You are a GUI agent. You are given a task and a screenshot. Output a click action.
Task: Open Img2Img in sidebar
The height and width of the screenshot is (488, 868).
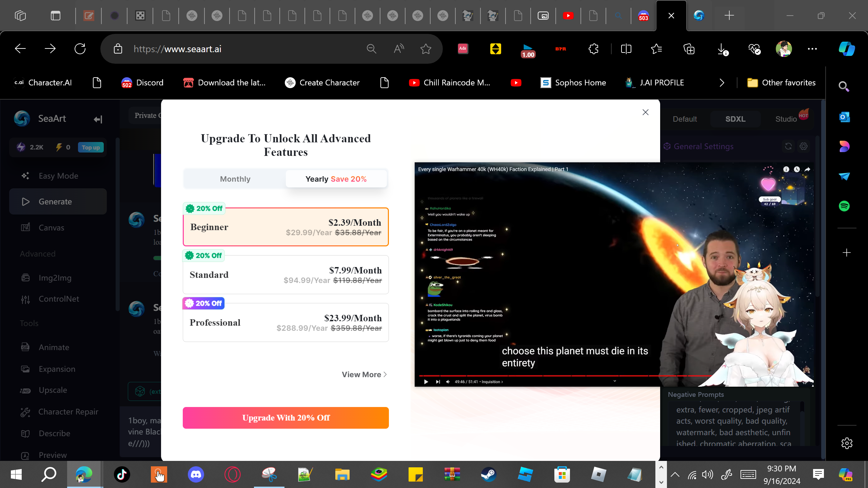tap(58, 278)
